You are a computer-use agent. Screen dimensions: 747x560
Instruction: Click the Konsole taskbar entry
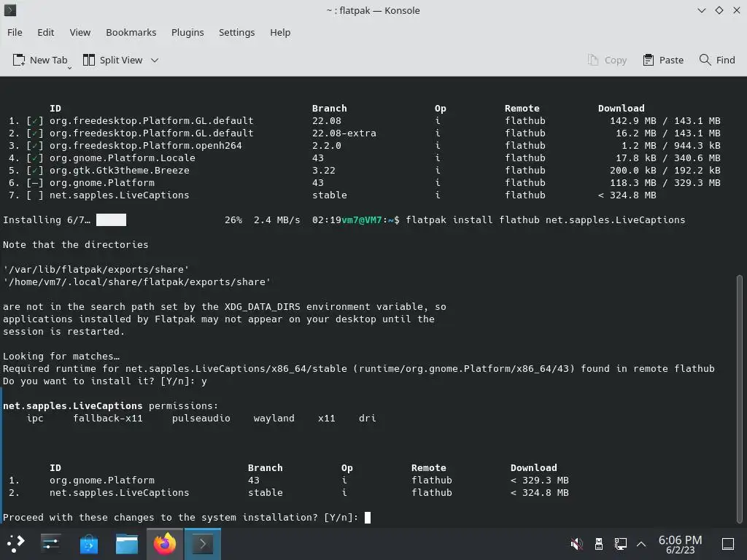(x=203, y=543)
